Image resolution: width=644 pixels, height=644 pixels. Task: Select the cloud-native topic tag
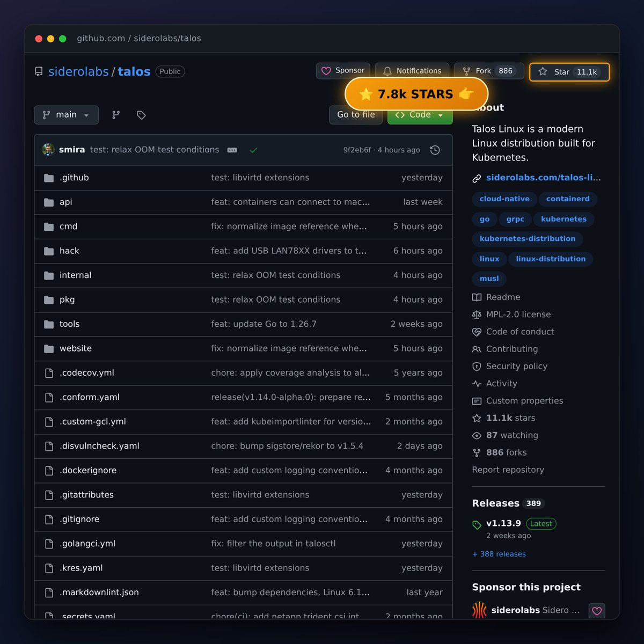504,199
